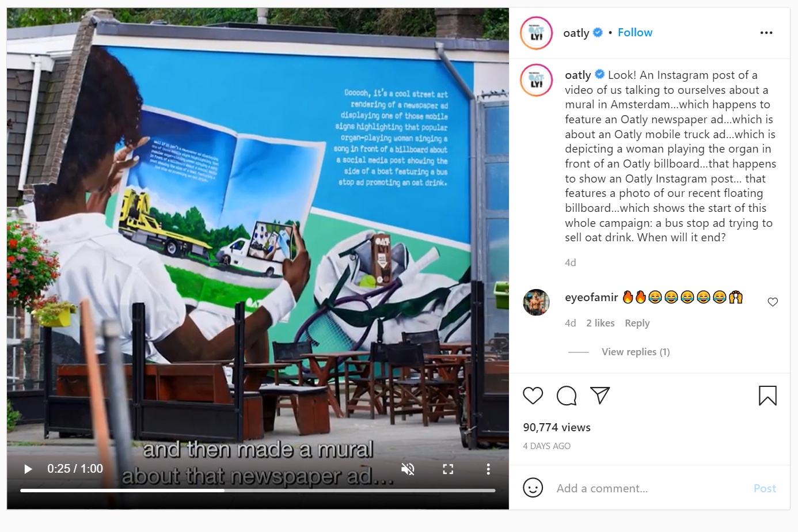View who liked via 2 likes

pos(601,323)
